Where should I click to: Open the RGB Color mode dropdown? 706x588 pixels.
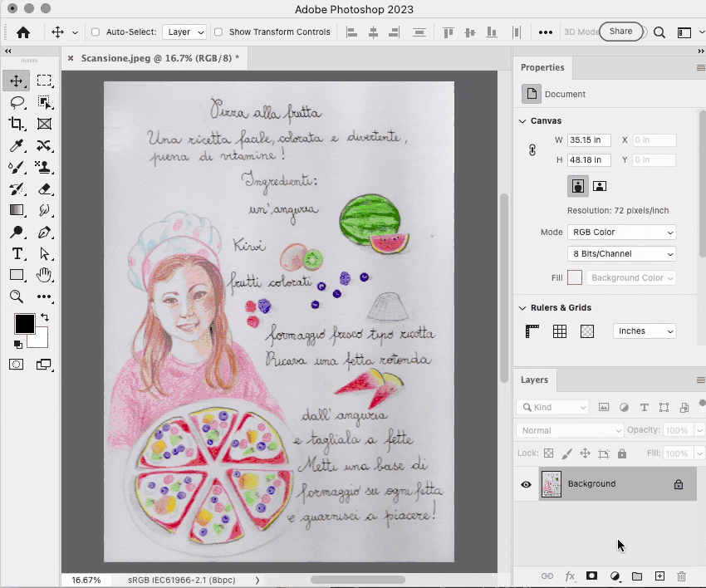[621, 233]
